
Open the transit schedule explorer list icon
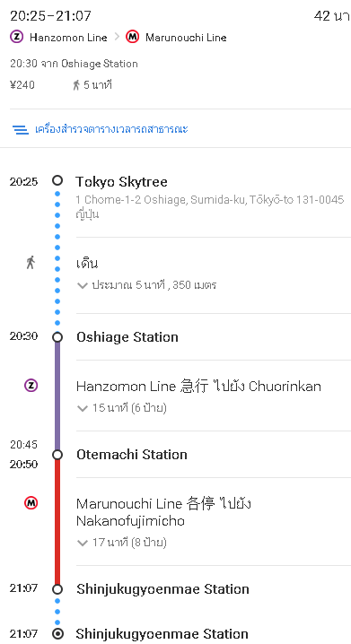point(20,130)
